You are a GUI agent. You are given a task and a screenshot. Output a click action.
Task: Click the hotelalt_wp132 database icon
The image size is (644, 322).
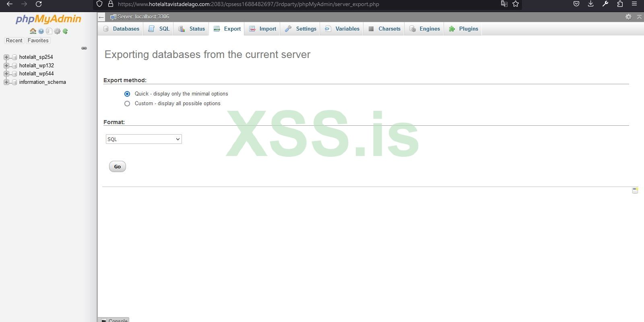tap(15, 66)
